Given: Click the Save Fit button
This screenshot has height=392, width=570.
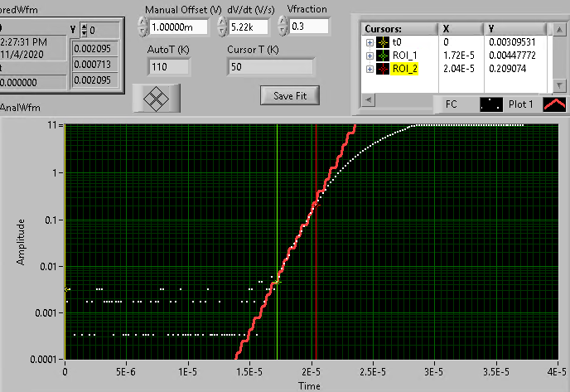Looking at the screenshot, I should pos(290,95).
